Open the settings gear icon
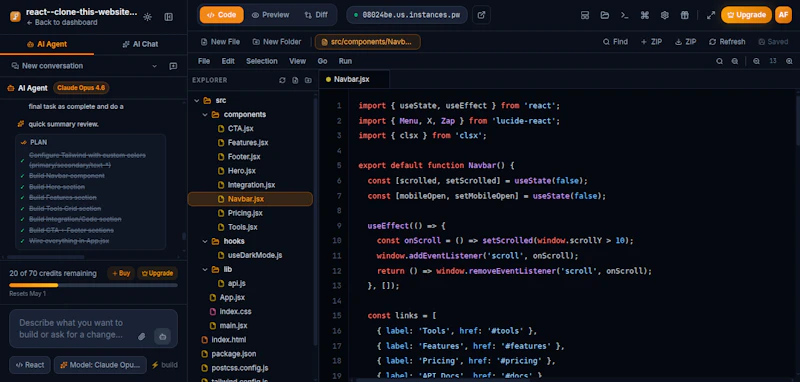This screenshot has height=382, width=800. coord(664,15)
